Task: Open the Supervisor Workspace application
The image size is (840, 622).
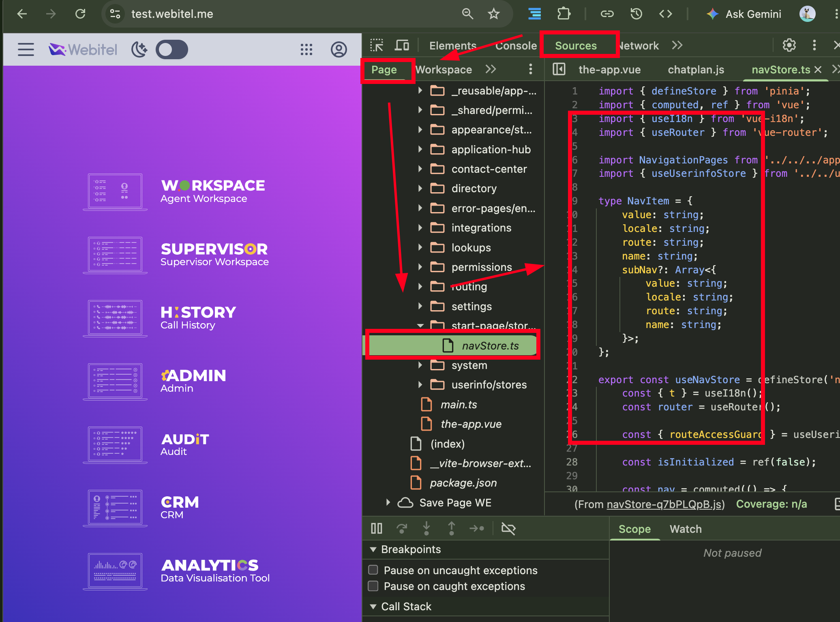Action: pos(176,255)
